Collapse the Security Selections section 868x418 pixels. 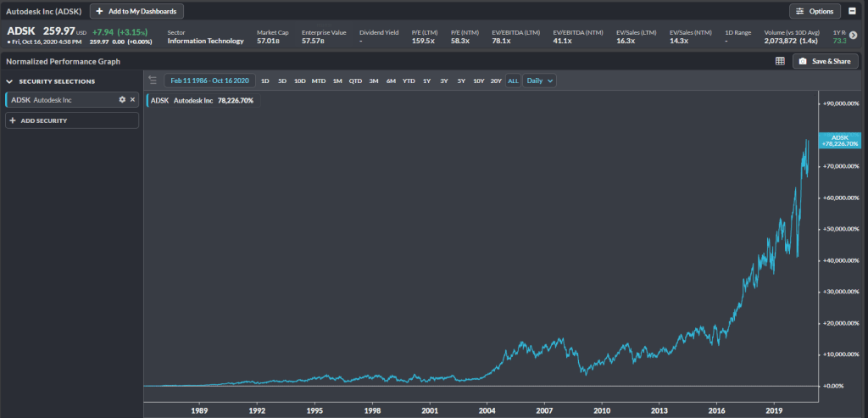pos(9,81)
